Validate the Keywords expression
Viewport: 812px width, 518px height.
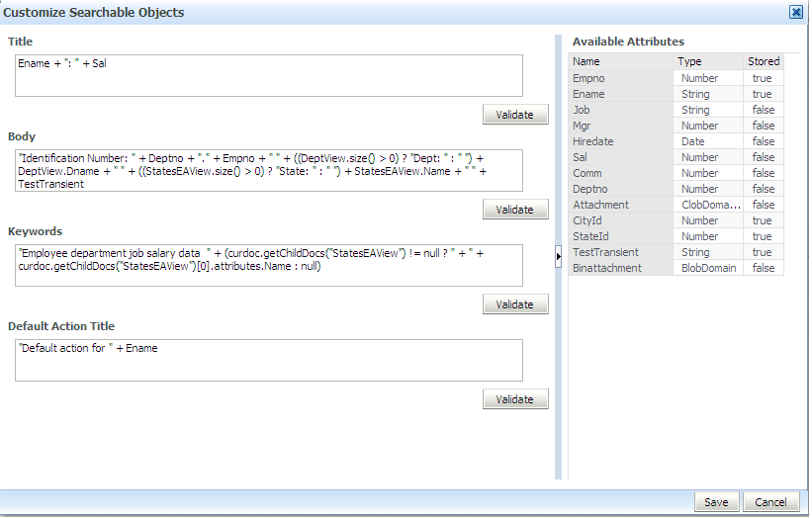pos(514,304)
